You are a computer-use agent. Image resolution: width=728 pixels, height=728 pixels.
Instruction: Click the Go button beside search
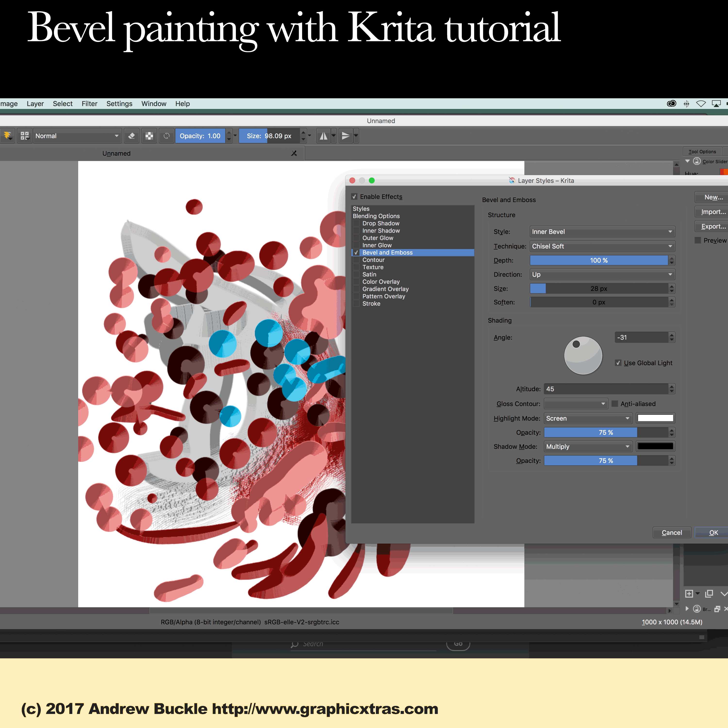pos(458,644)
